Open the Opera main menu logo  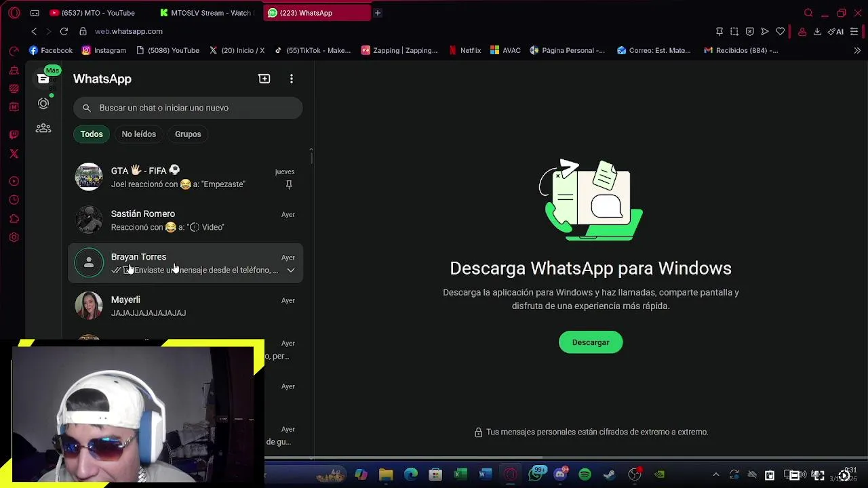(x=14, y=13)
